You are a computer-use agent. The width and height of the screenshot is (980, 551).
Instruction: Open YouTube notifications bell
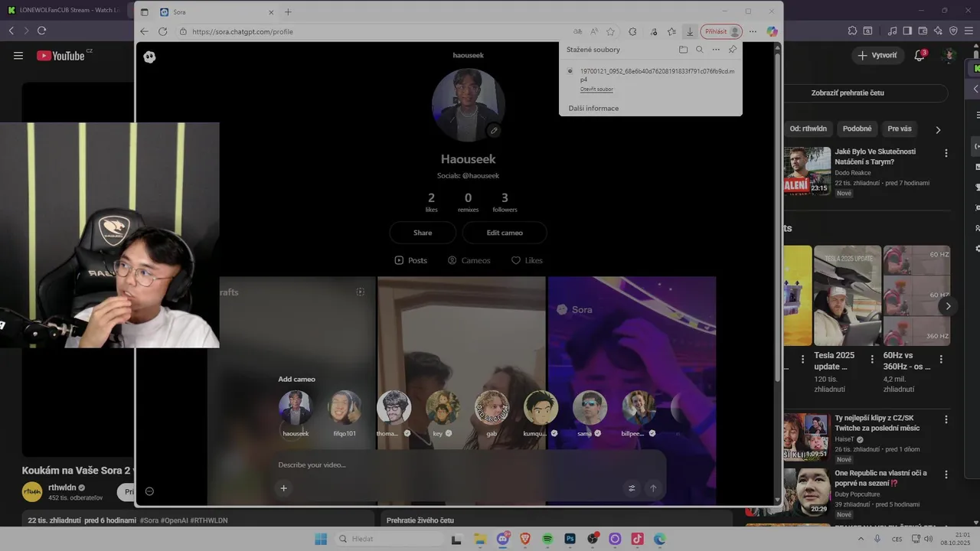(x=920, y=55)
